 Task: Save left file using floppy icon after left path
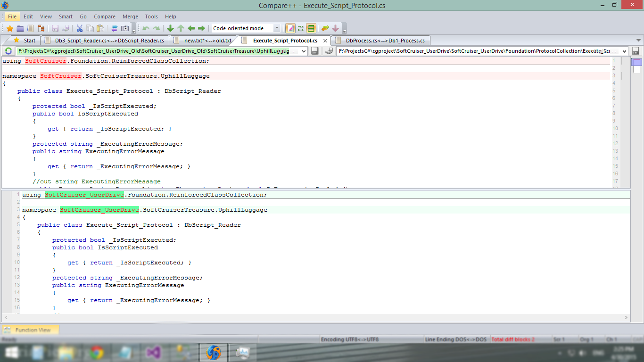(x=315, y=51)
